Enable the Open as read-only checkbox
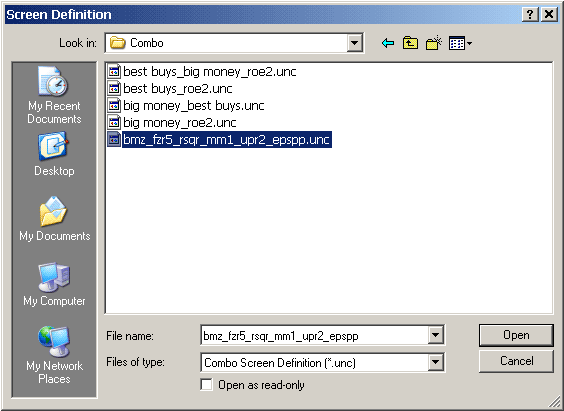564x411 pixels. [207, 385]
